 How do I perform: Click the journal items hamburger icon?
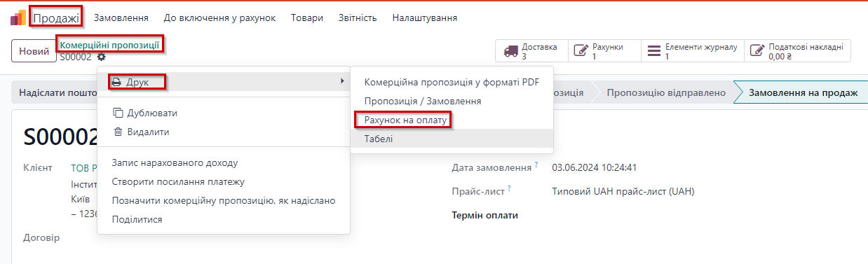[x=654, y=51]
